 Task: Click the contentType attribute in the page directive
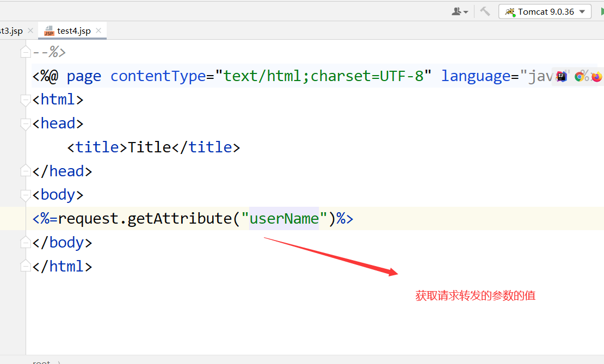(158, 76)
